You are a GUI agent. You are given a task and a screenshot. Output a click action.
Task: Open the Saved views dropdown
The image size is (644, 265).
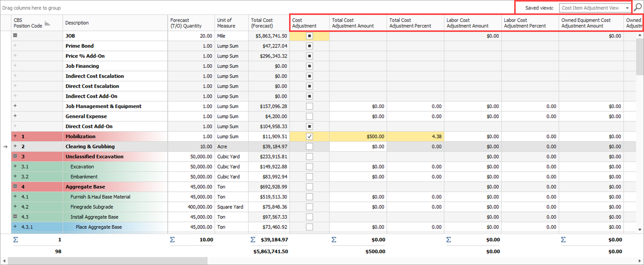[x=627, y=8]
